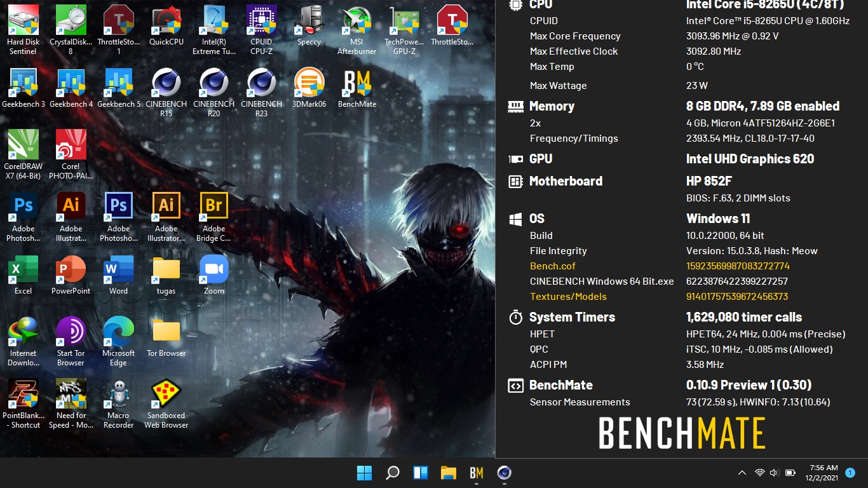Open Hard Disk Sentinel desktop shortcut

coord(24,29)
